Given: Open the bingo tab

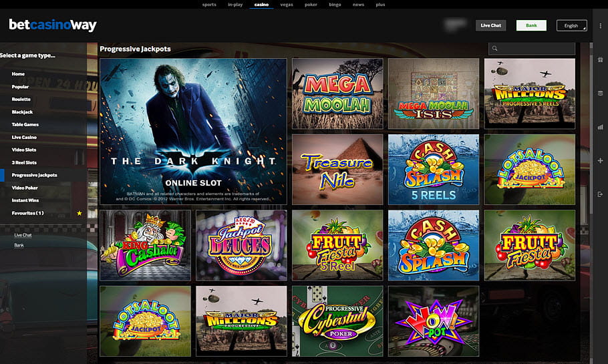Looking at the screenshot, I should pyautogui.click(x=335, y=5).
